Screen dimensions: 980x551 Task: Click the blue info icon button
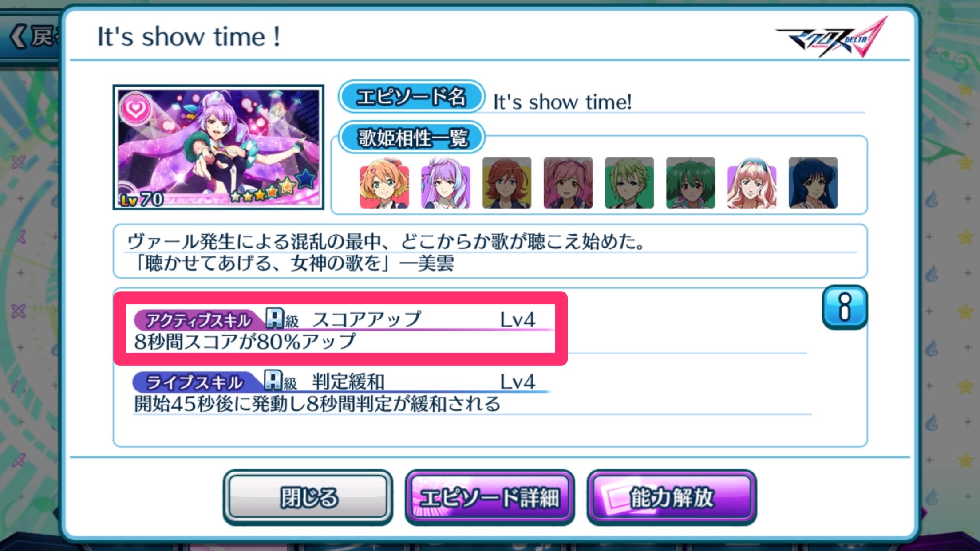845,307
